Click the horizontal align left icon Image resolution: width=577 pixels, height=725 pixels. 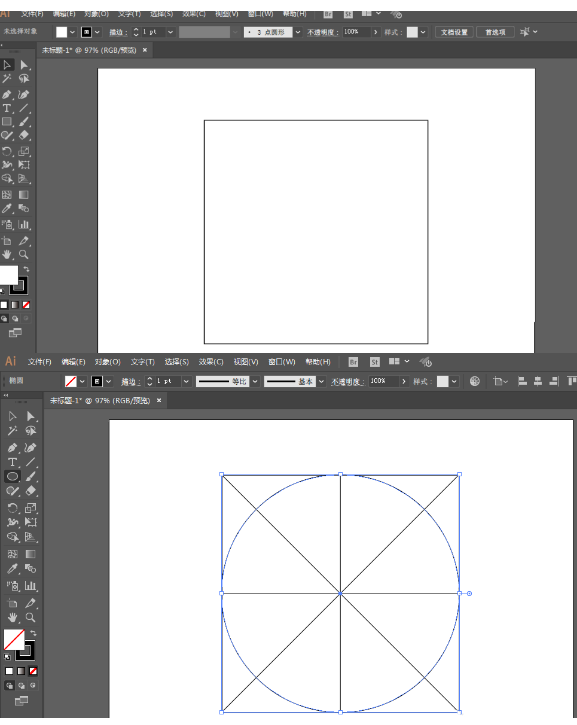pos(522,381)
